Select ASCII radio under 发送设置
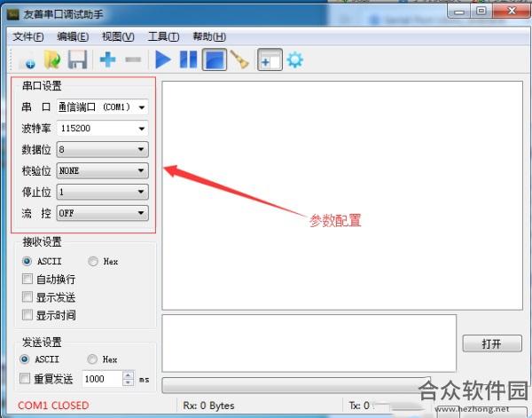 click(25, 359)
